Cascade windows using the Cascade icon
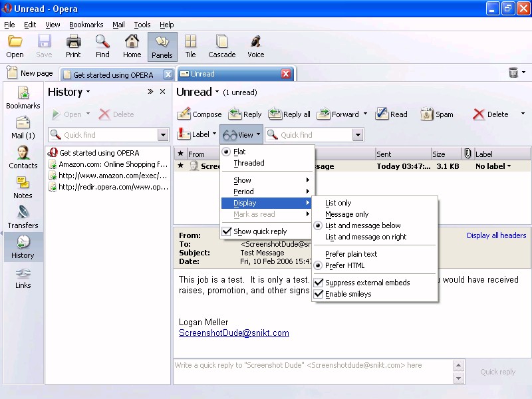Image resolution: width=532 pixels, height=399 pixels. tap(222, 47)
